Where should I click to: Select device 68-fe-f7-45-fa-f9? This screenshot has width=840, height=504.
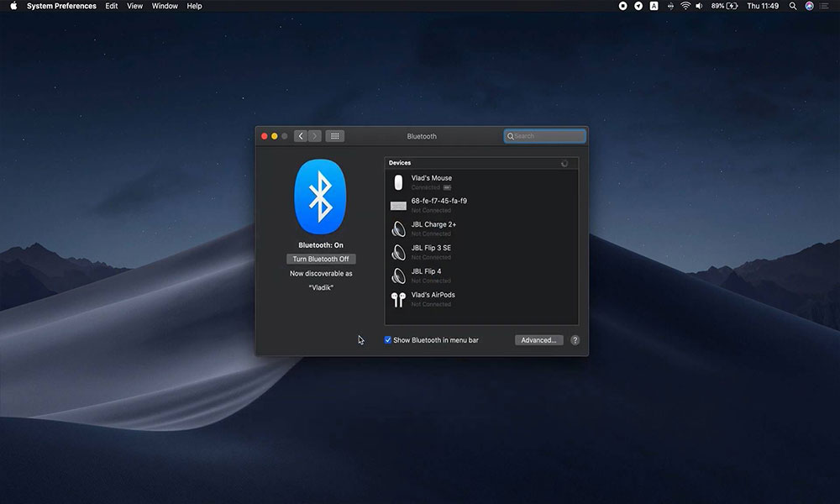481,205
